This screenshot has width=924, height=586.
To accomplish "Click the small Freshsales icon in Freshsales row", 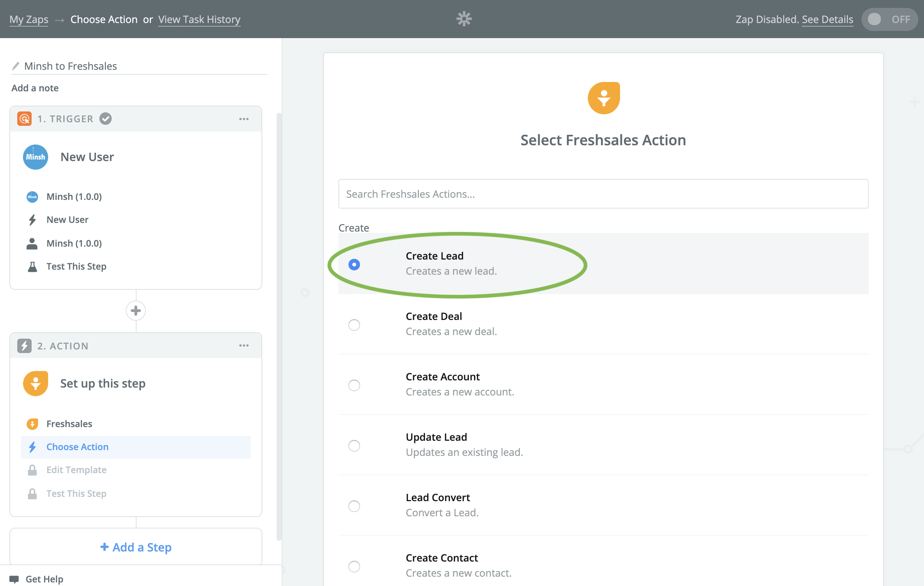I will (x=32, y=424).
